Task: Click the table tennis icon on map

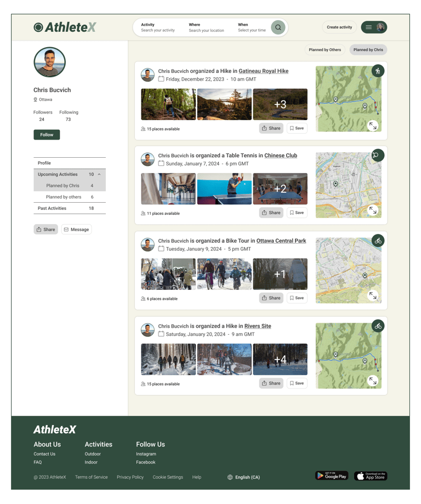Action: pyautogui.click(x=378, y=156)
